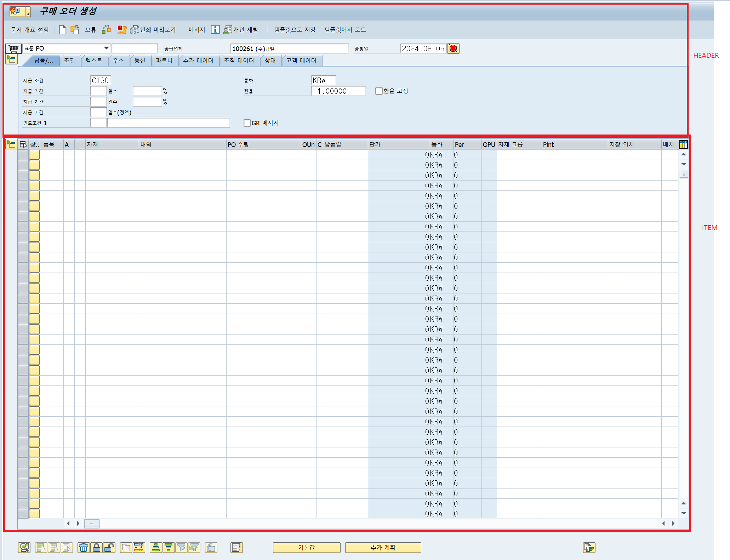Click the open padlock unblock icon
This screenshot has width=730, height=560.
(109, 548)
